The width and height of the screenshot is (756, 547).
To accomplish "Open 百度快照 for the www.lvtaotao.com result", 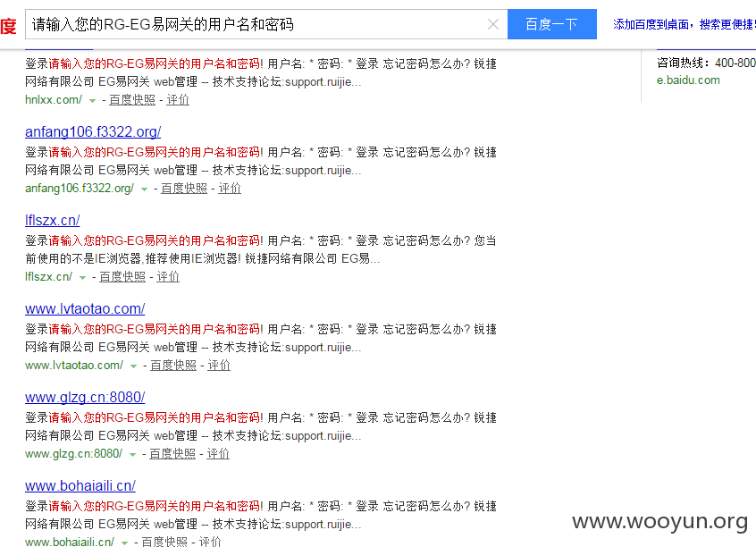I will point(173,366).
